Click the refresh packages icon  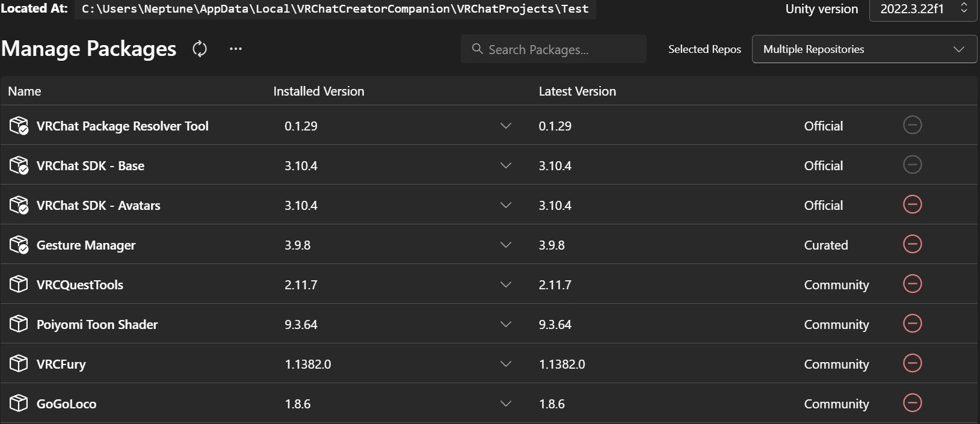[200, 49]
